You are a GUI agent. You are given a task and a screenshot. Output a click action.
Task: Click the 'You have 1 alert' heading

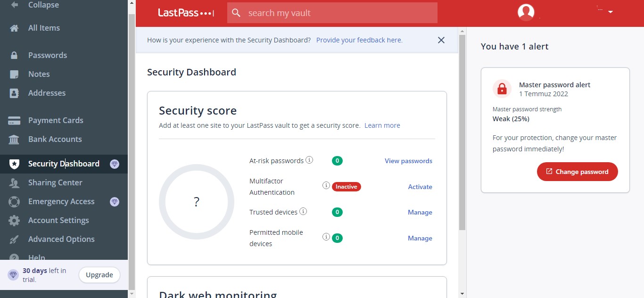coord(515,46)
